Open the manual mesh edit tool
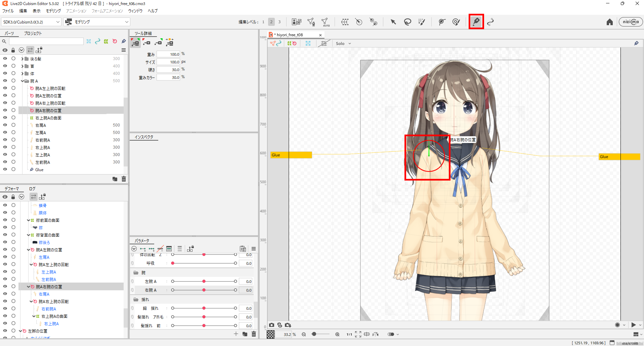Image resolution: width=644 pixels, height=346 pixels. coord(311,22)
